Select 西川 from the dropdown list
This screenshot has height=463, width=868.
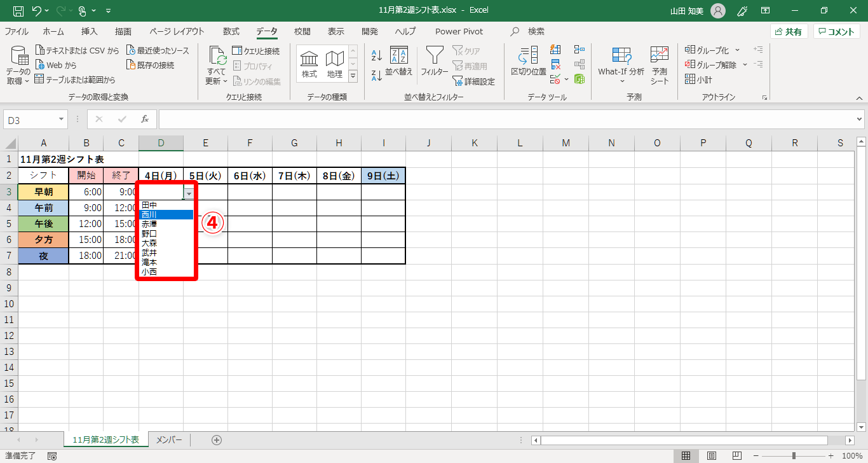[166, 214]
